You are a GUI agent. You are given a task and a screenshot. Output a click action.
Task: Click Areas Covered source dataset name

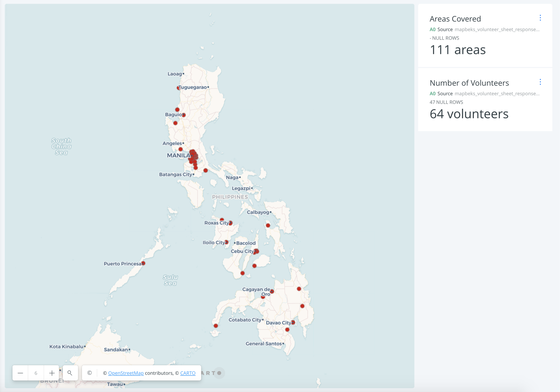tap(497, 29)
